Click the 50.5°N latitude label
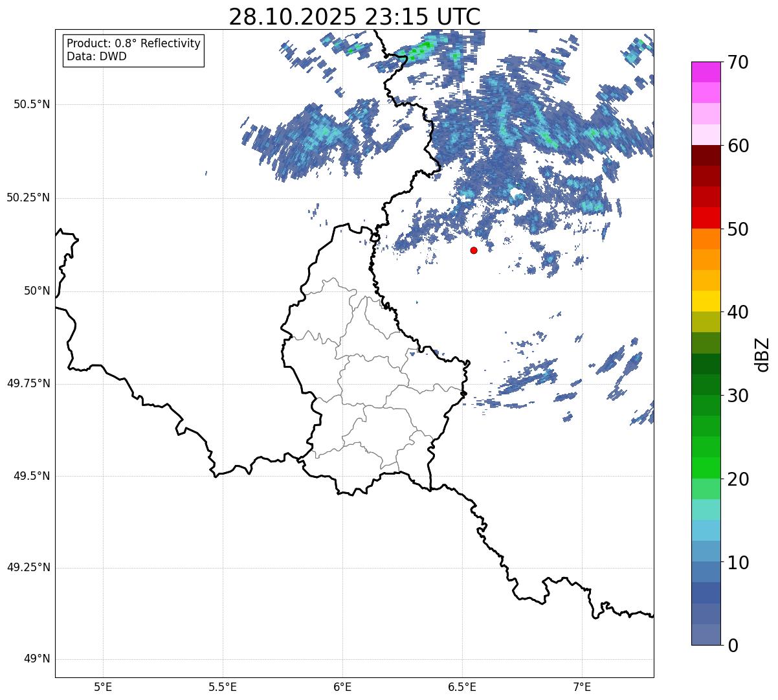Image resolution: width=778 pixels, height=700 pixels. (x=32, y=104)
